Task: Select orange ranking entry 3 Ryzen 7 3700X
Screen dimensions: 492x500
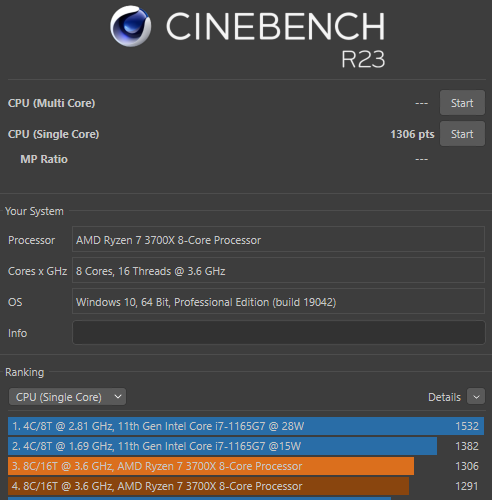Action: tap(246, 466)
